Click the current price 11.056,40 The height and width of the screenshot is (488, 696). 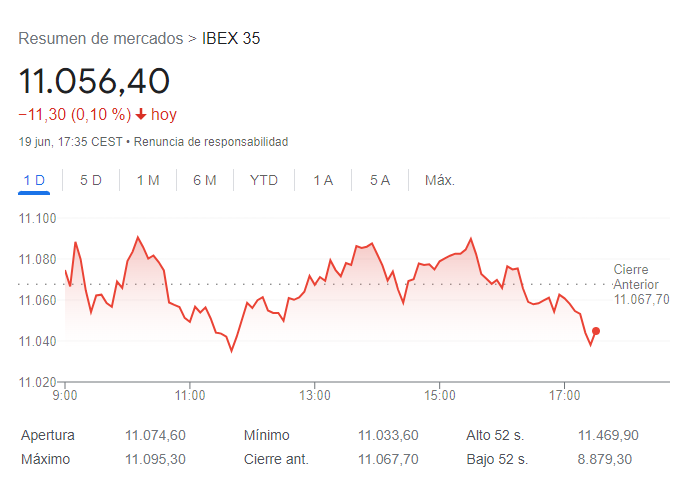click(x=94, y=81)
